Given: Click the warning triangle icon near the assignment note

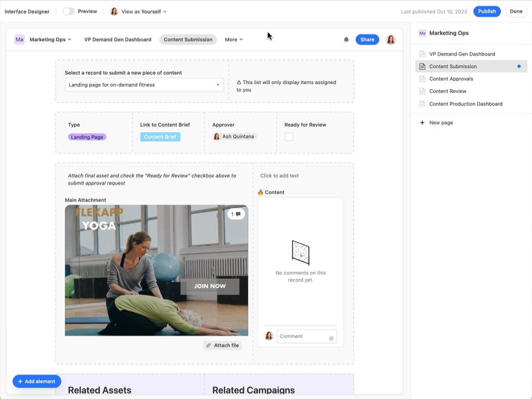Looking at the screenshot, I should 238,82.
